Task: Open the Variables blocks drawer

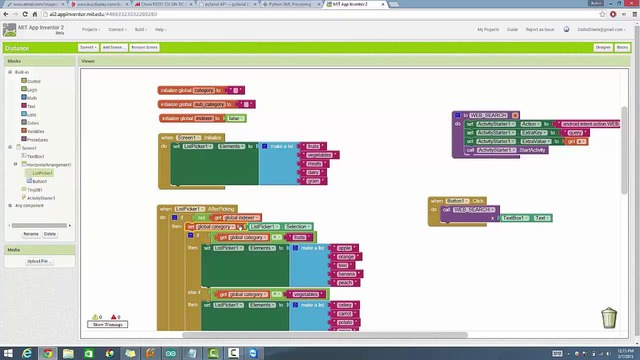Action: tap(33, 131)
